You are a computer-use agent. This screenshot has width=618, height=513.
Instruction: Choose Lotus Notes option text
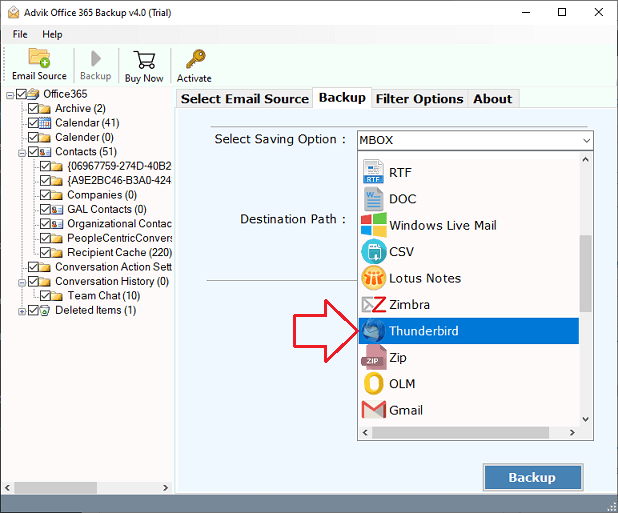pyautogui.click(x=425, y=278)
